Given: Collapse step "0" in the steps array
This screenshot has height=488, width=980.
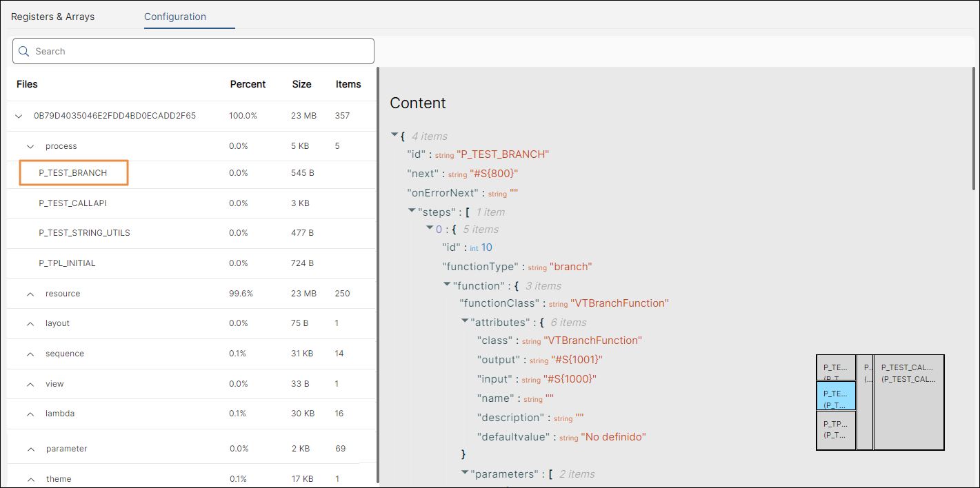Looking at the screenshot, I should 430,227.
